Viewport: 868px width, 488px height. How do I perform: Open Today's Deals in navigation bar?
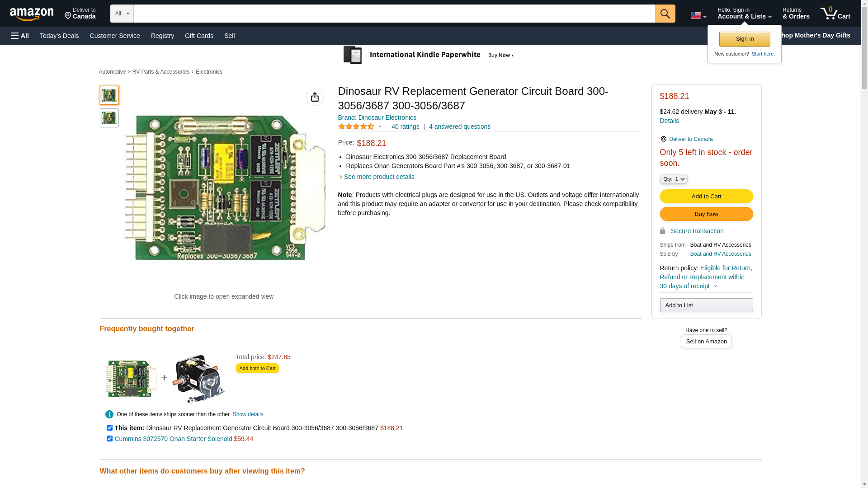tap(59, 36)
